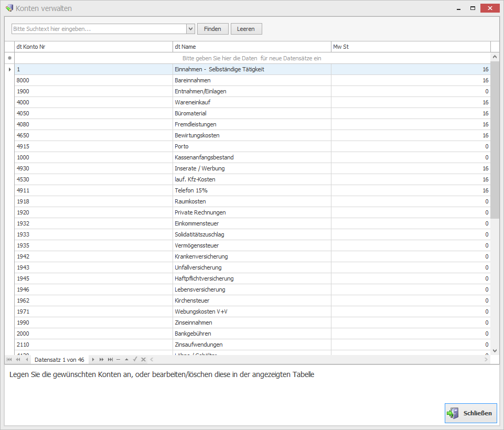Select the 'Webungskosten V+V' cell

(x=252, y=311)
